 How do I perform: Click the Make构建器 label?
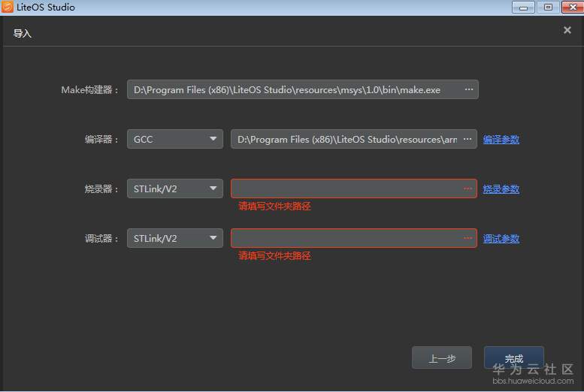pyautogui.click(x=89, y=90)
